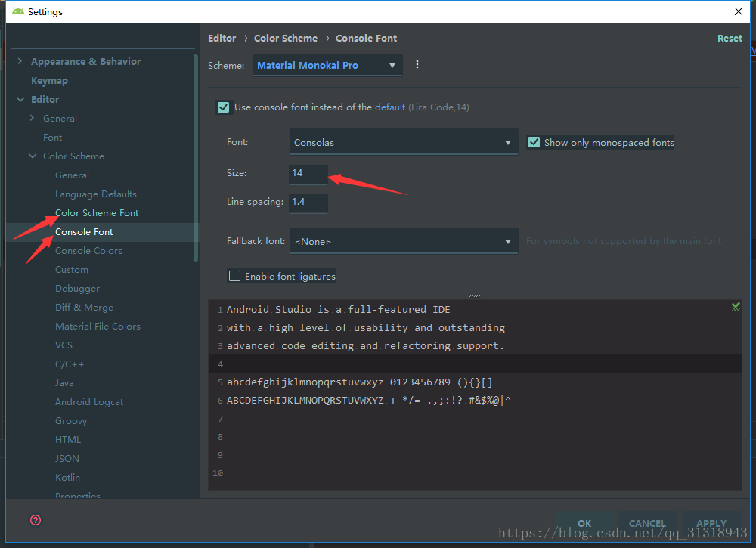Click the Cancel button
Image resolution: width=756 pixels, height=548 pixels.
[647, 523]
